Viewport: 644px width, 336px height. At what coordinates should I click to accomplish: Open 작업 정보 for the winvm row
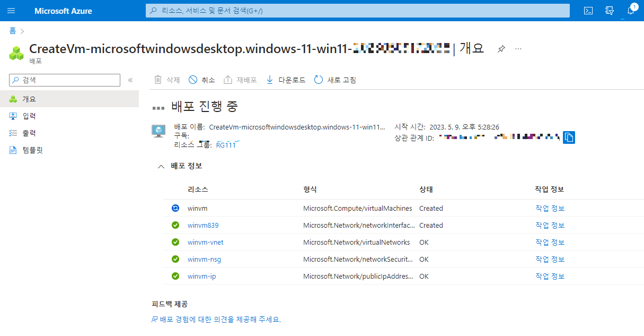pos(550,208)
